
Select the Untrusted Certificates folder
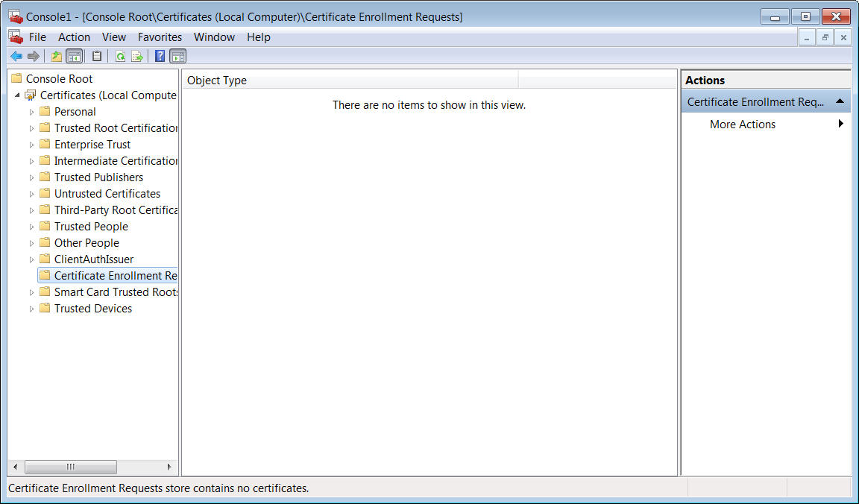(107, 194)
